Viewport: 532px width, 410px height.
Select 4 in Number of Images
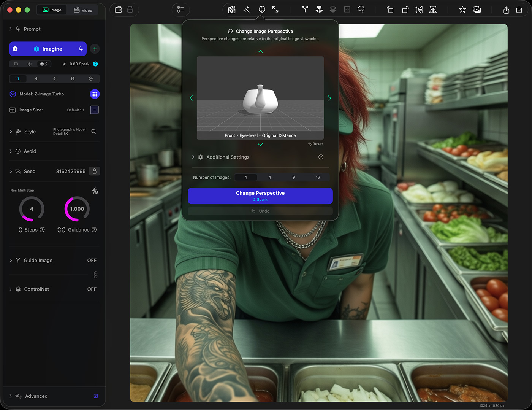[x=270, y=177]
